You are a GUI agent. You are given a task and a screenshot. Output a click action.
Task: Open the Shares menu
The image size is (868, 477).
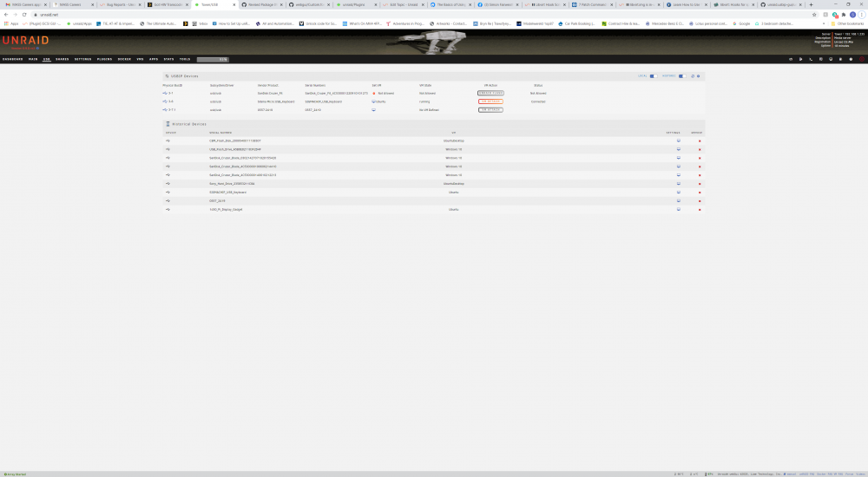click(x=62, y=59)
